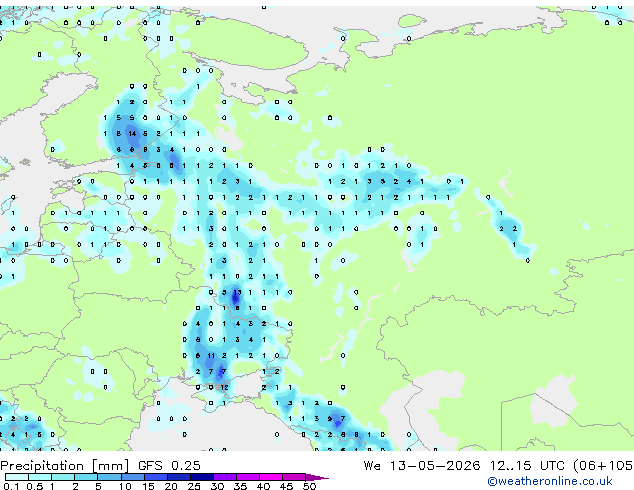634x490 pixels.
Task: Click the '25' legend scale label
Action: (x=194, y=486)
